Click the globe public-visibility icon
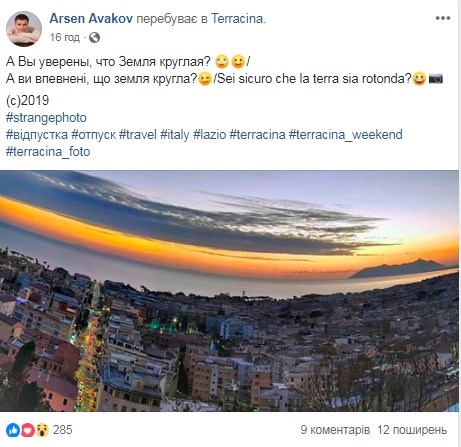 click(x=95, y=37)
